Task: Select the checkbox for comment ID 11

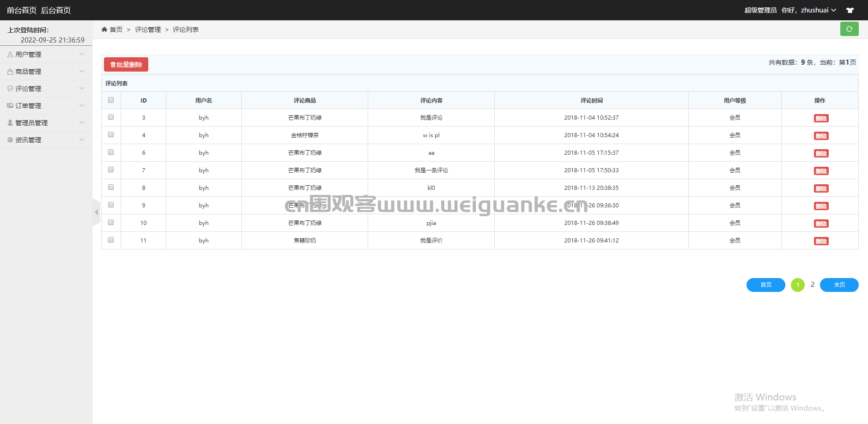Action: pos(111,240)
